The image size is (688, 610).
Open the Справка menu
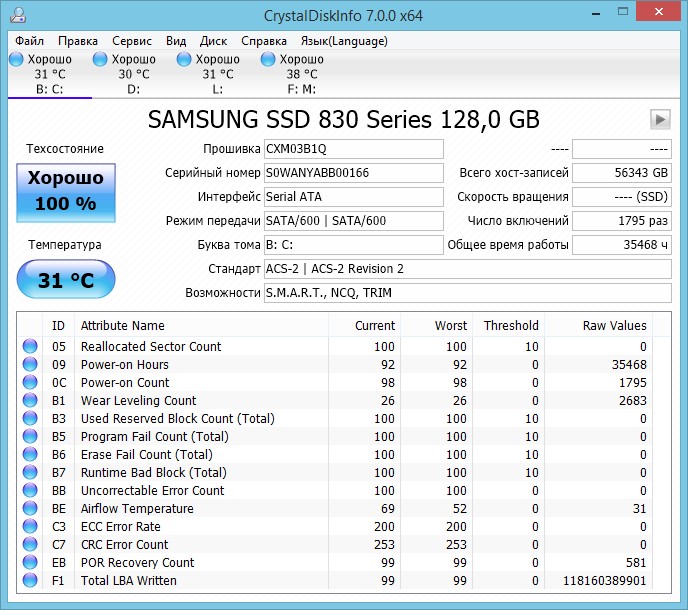coord(264,41)
